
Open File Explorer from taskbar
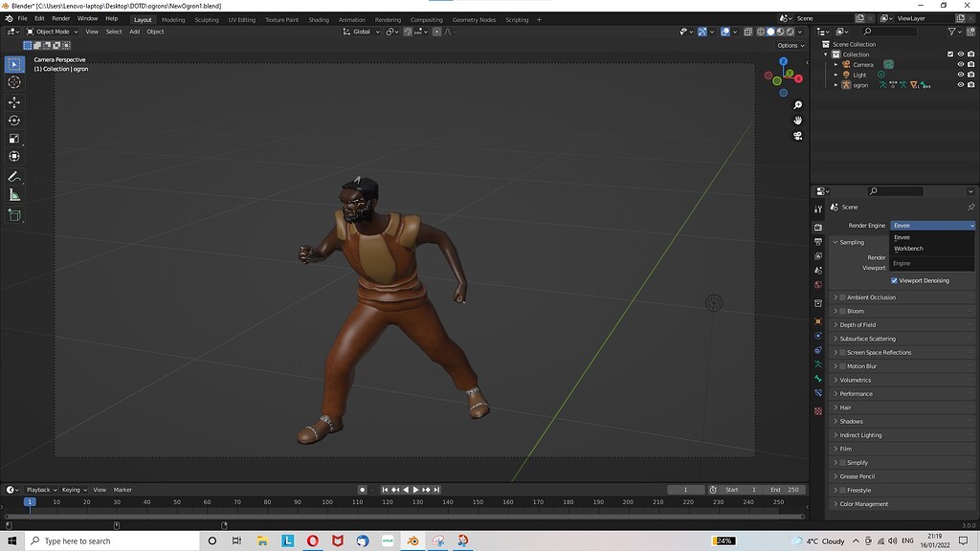(262, 541)
